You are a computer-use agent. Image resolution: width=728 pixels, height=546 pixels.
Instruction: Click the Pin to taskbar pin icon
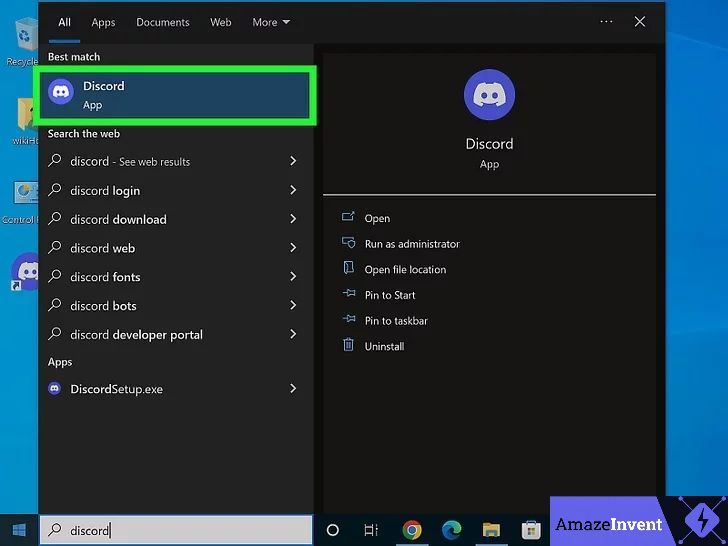point(349,319)
